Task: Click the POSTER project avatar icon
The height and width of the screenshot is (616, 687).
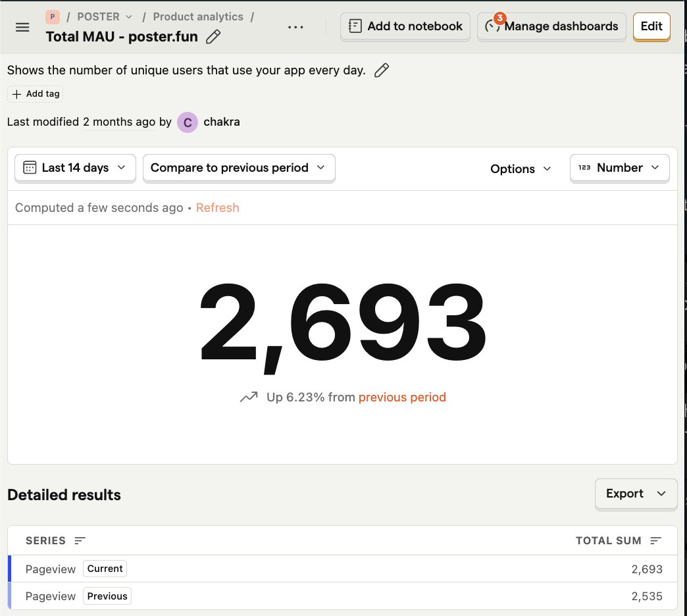Action: [x=53, y=16]
